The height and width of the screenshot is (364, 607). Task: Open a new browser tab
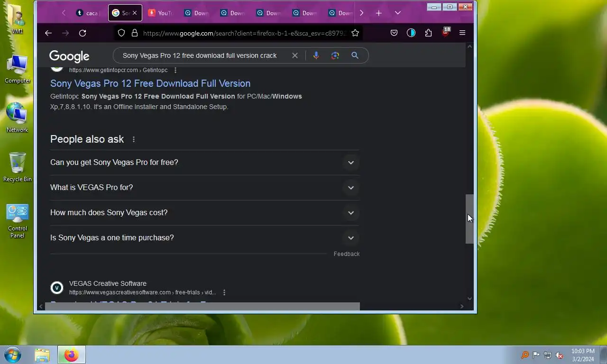tap(378, 13)
